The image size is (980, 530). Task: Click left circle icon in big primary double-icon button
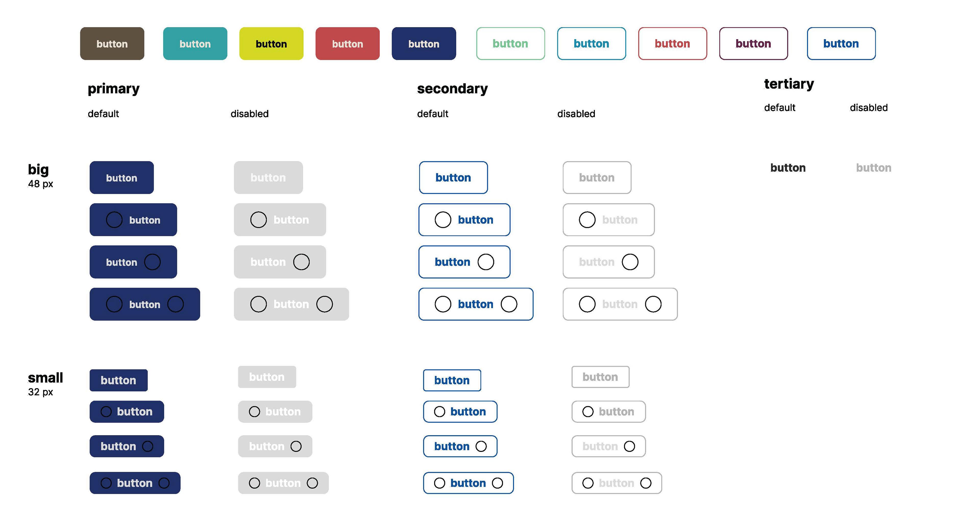(114, 304)
